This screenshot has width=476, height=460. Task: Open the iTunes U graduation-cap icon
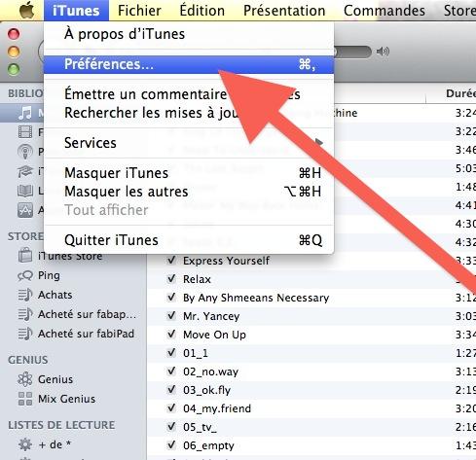(x=25, y=171)
